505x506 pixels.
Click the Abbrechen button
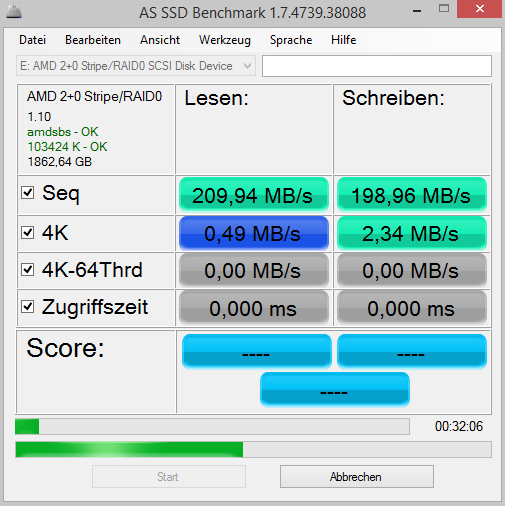point(357,477)
